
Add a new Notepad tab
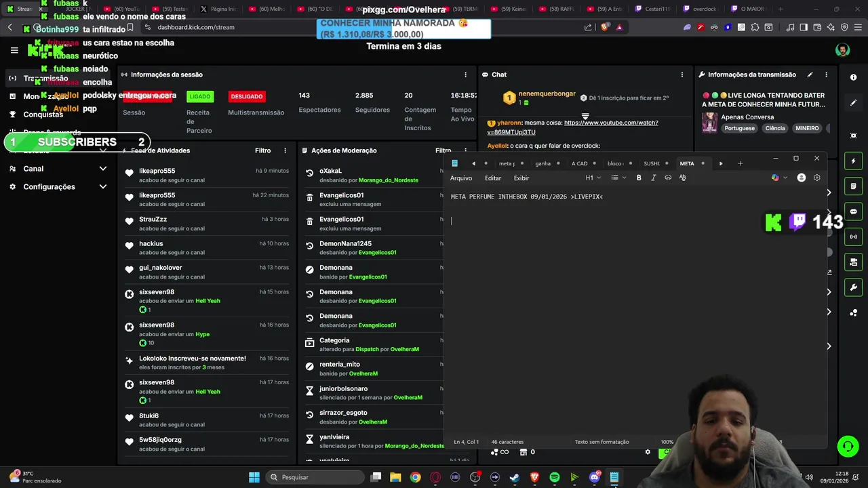point(740,163)
